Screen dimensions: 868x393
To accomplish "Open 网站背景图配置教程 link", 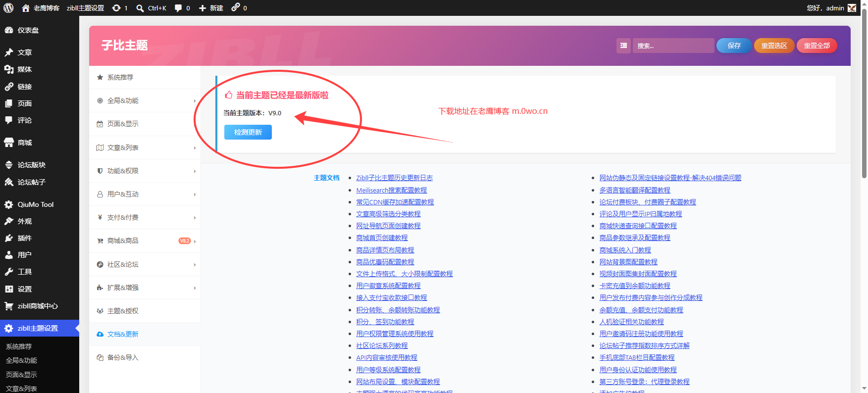I will [628, 262].
